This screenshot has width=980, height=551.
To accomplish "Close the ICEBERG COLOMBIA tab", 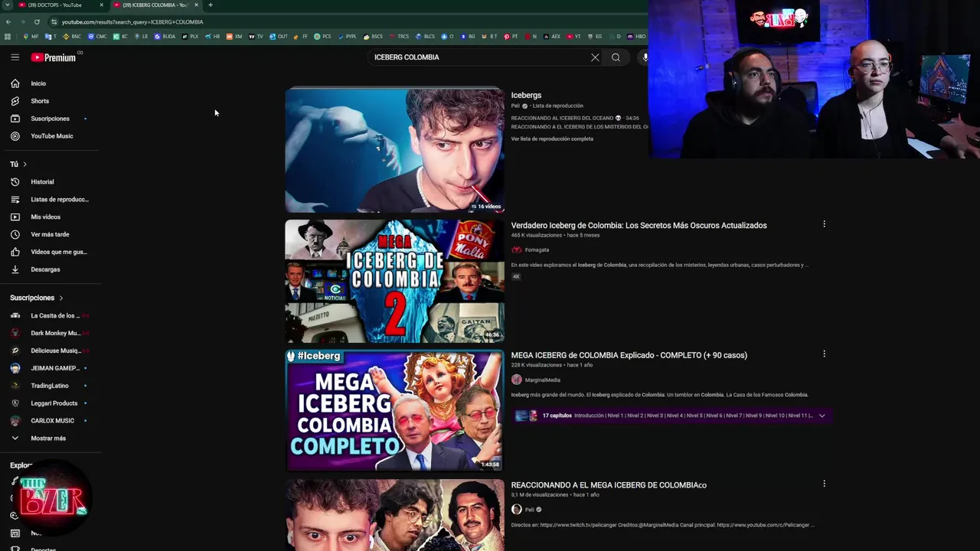I will [196, 5].
